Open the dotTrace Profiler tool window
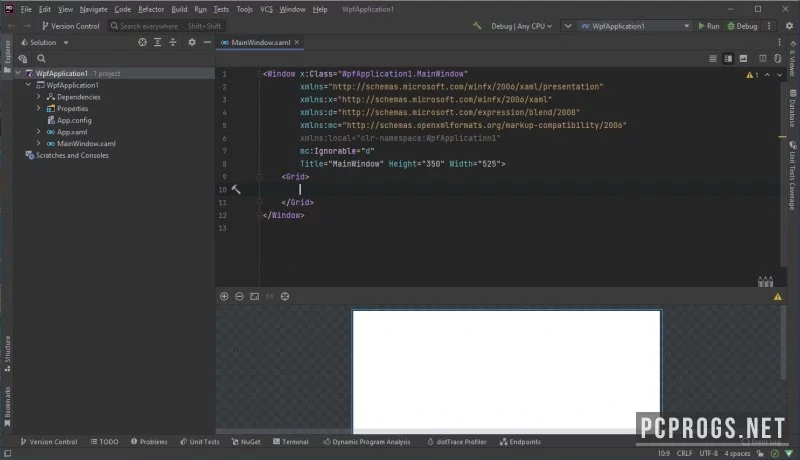The width and height of the screenshot is (800, 460). coord(457,442)
